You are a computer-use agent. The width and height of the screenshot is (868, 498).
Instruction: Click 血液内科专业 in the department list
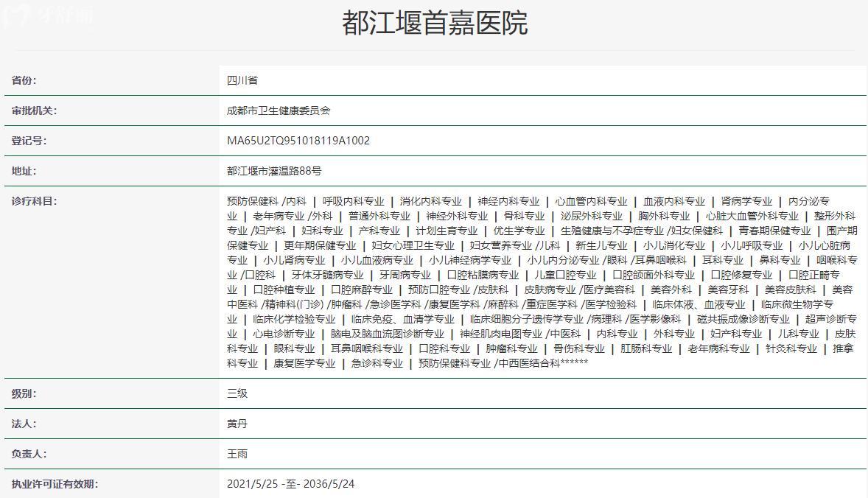point(673,201)
